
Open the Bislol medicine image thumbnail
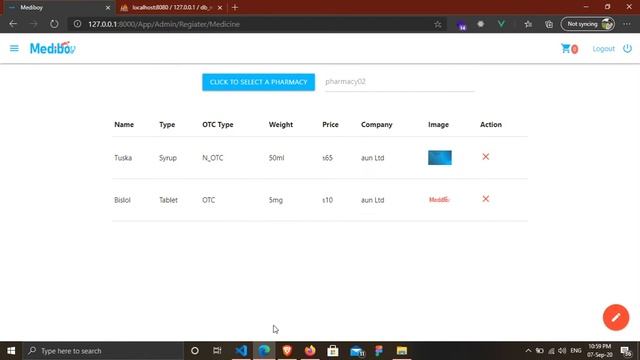439,200
